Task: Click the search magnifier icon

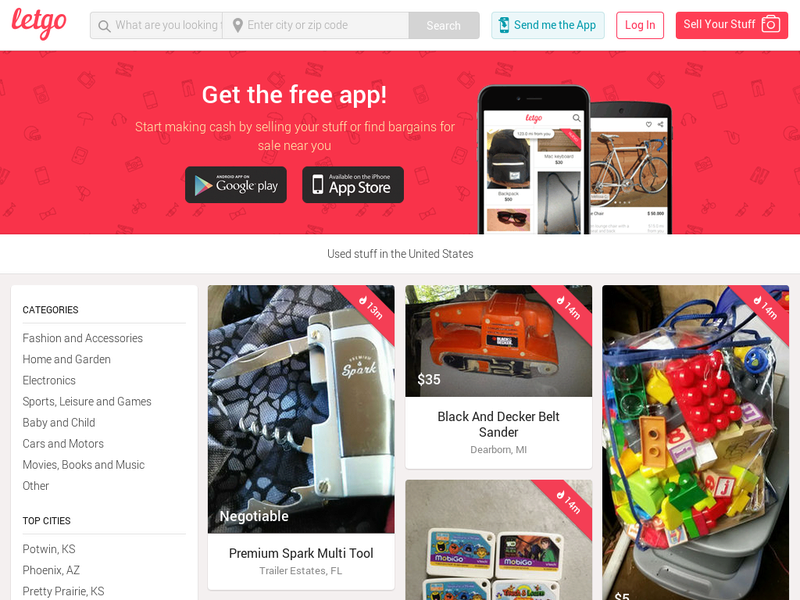Action: (x=104, y=26)
